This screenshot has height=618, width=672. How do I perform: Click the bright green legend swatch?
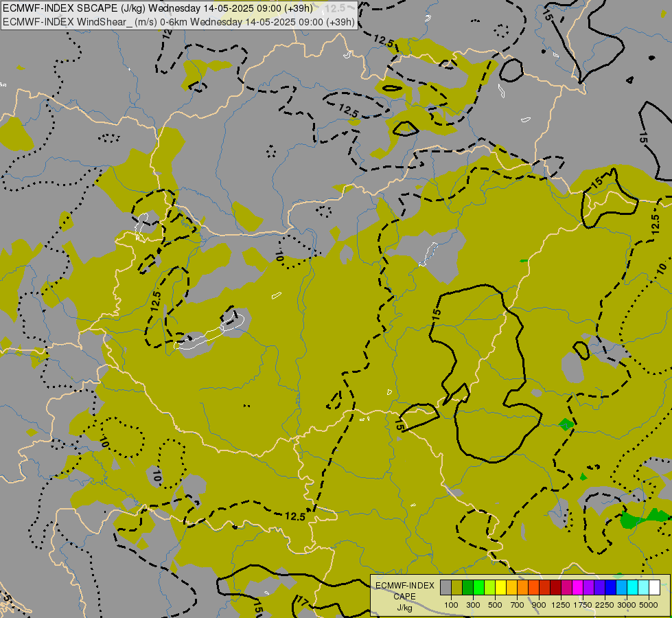pos(478,587)
